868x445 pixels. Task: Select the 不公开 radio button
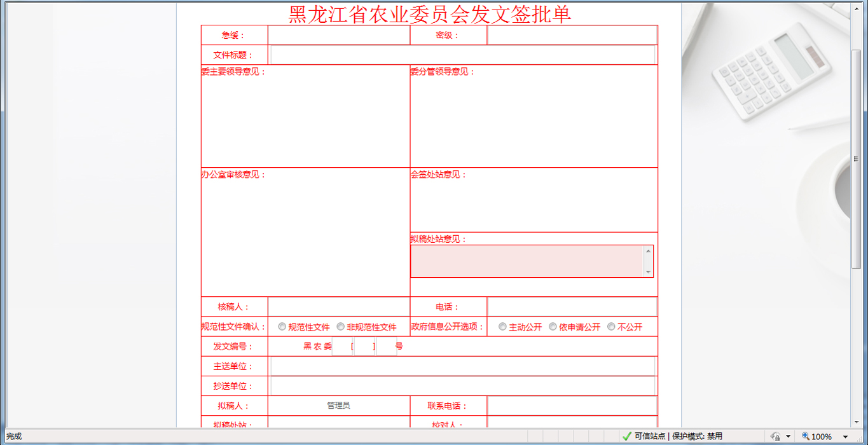click(611, 327)
